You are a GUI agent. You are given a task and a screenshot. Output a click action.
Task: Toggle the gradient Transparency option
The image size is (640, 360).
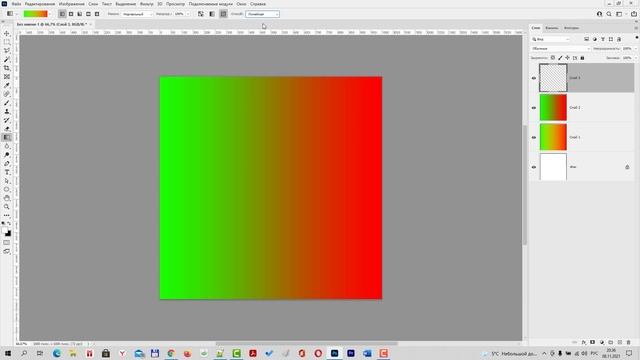click(223, 14)
